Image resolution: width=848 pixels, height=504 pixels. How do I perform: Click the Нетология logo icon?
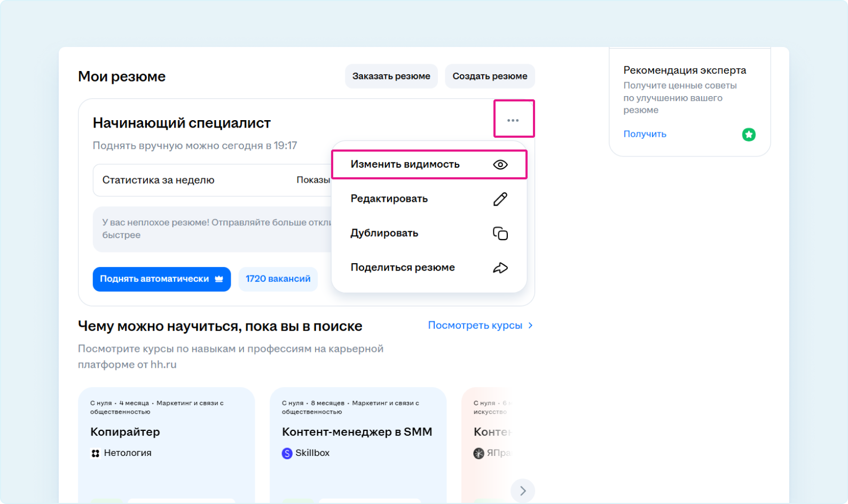pyautogui.click(x=96, y=453)
